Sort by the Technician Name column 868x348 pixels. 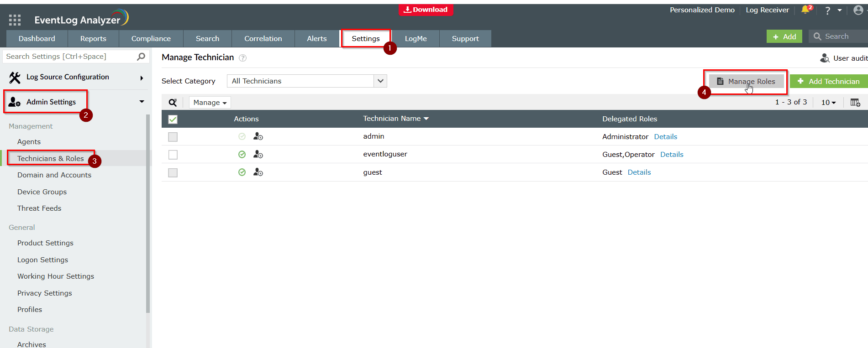click(x=395, y=119)
